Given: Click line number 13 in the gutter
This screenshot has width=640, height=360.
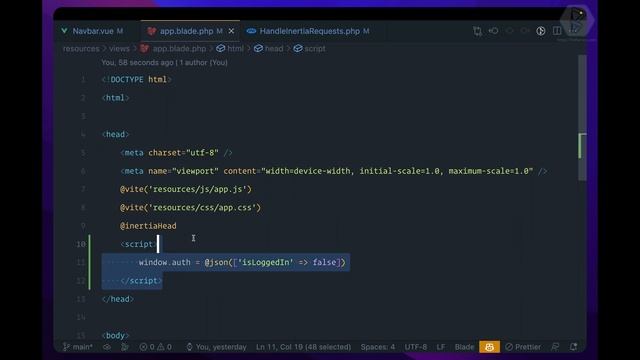Looking at the screenshot, I should 81,299.
